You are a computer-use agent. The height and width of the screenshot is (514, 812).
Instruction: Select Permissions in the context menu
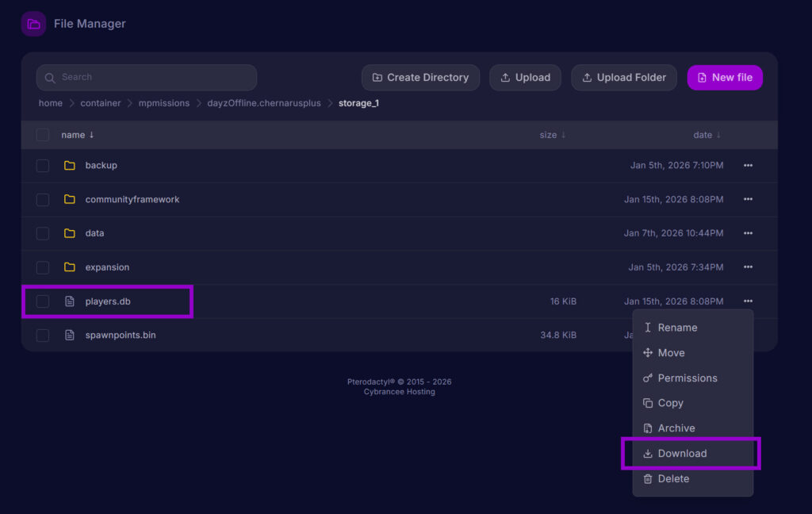point(688,378)
